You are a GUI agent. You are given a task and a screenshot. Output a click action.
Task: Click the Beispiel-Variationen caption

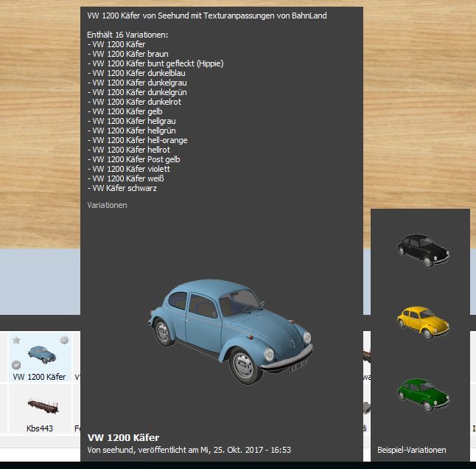[412, 450]
